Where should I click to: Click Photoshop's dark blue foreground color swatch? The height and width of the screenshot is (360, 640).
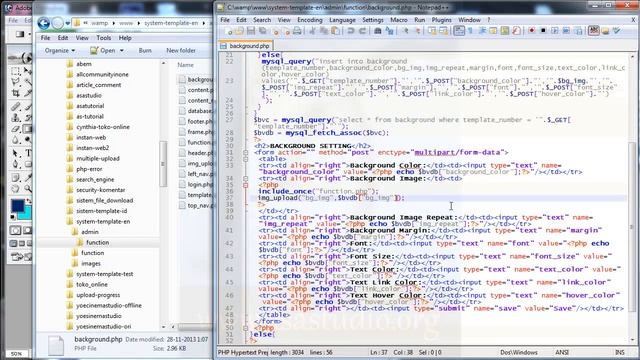pyautogui.click(x=17, y=205)
